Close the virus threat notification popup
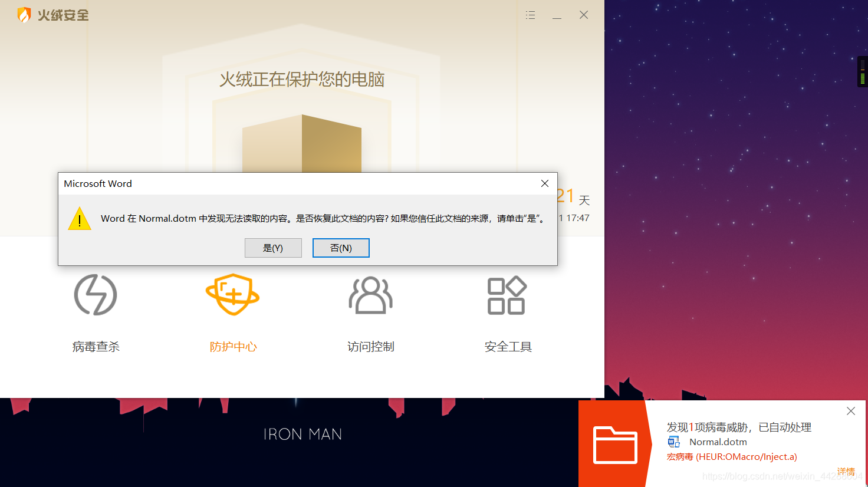The width and height of the screenshot is (868, 487). pos(851,411)
